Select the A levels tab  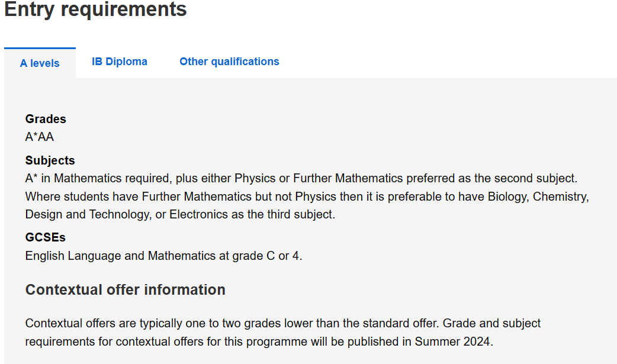[x=40, y=63]
